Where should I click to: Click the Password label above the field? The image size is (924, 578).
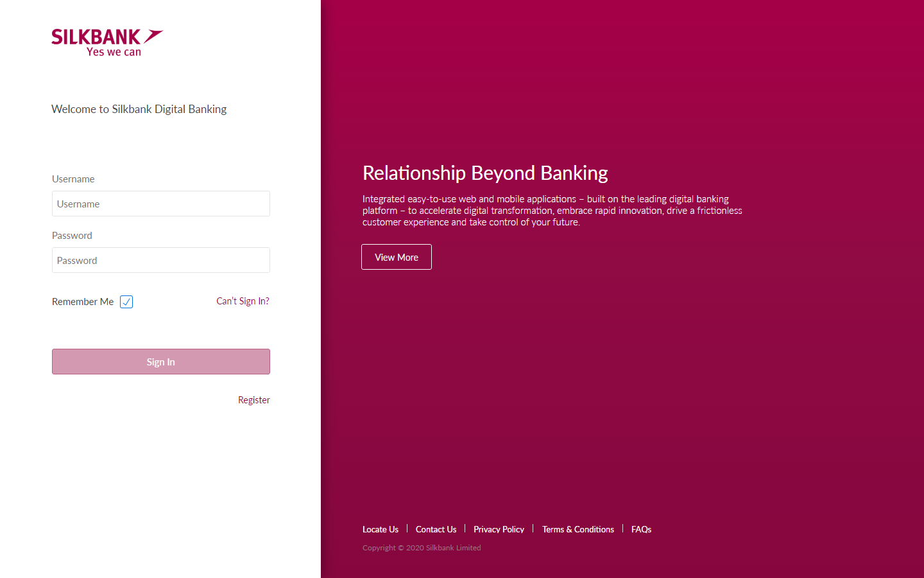click(x=72, y=236)
